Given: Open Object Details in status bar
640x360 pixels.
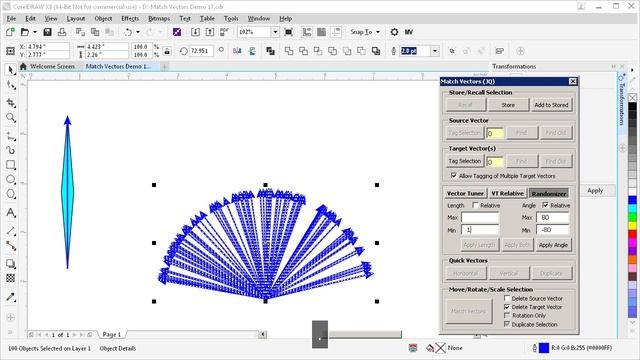Looking at the screenshot, I should pyautogui.click(x=118, y=348).
